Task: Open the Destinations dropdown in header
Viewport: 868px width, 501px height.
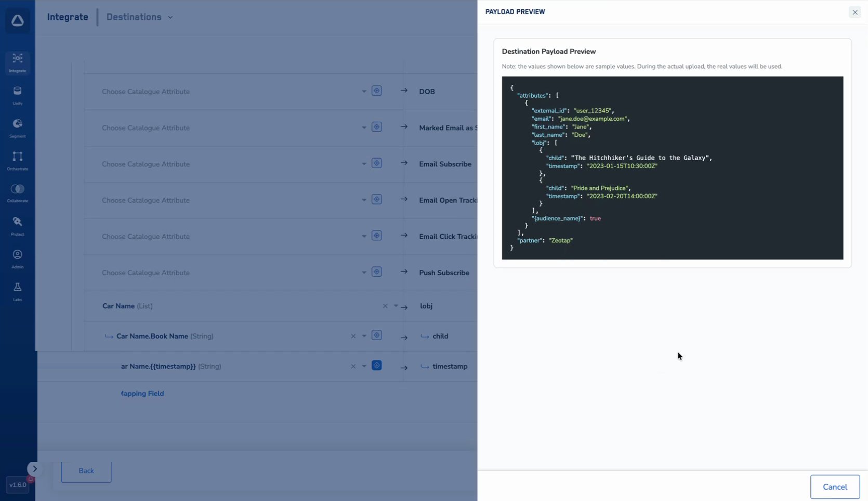Action: click(139, 17)
